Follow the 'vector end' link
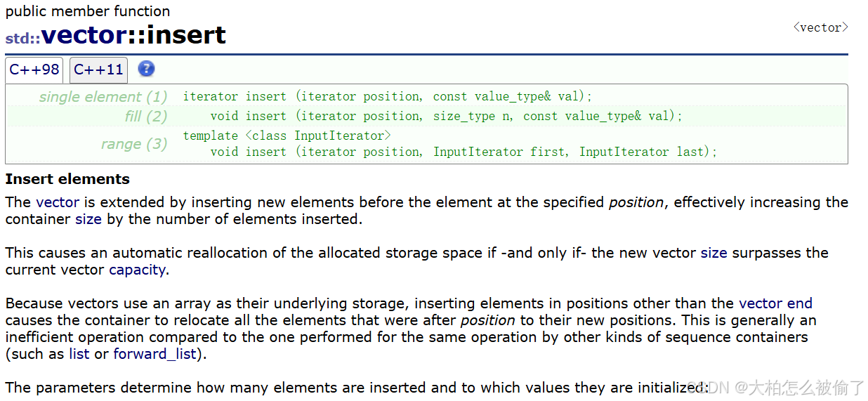Viewport: 868px width, 401px height. [775, 303]
